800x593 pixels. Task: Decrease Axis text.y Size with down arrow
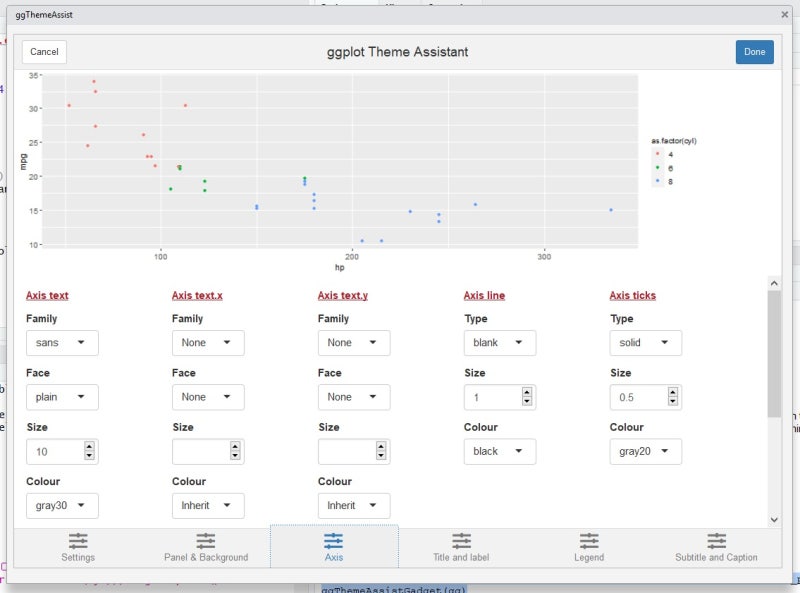point(381,456)
